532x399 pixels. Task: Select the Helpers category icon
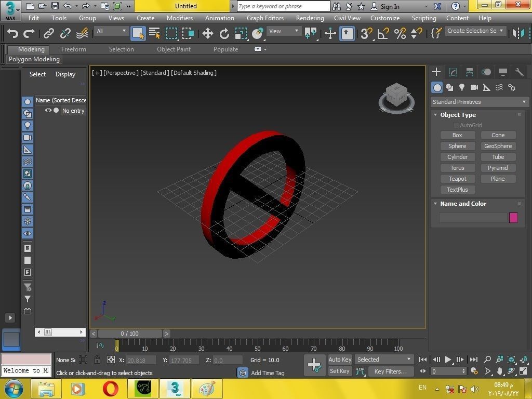pyautogui.click(x=486, y=87)
